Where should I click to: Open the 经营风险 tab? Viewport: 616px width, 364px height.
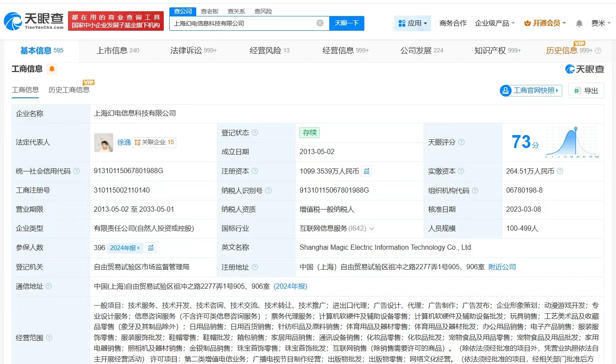pyautogui.click(x=270, y=51)
